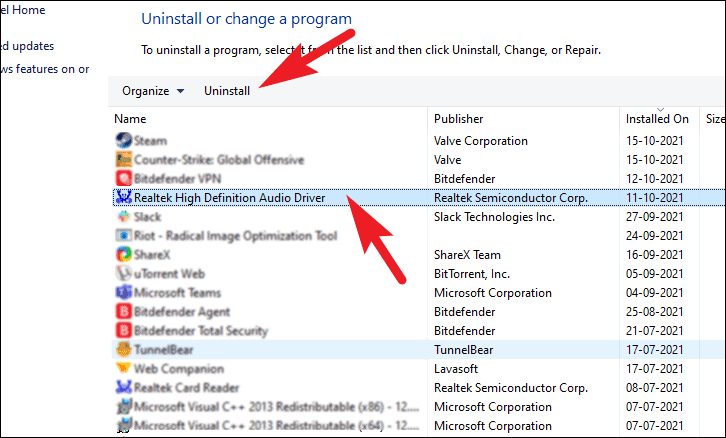
Task: Select the Slack entry name
Action: 147,217
